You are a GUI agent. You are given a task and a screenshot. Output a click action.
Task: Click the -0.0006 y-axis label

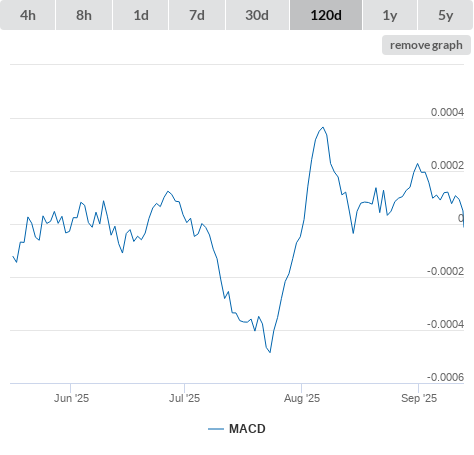tap(445, 377)
